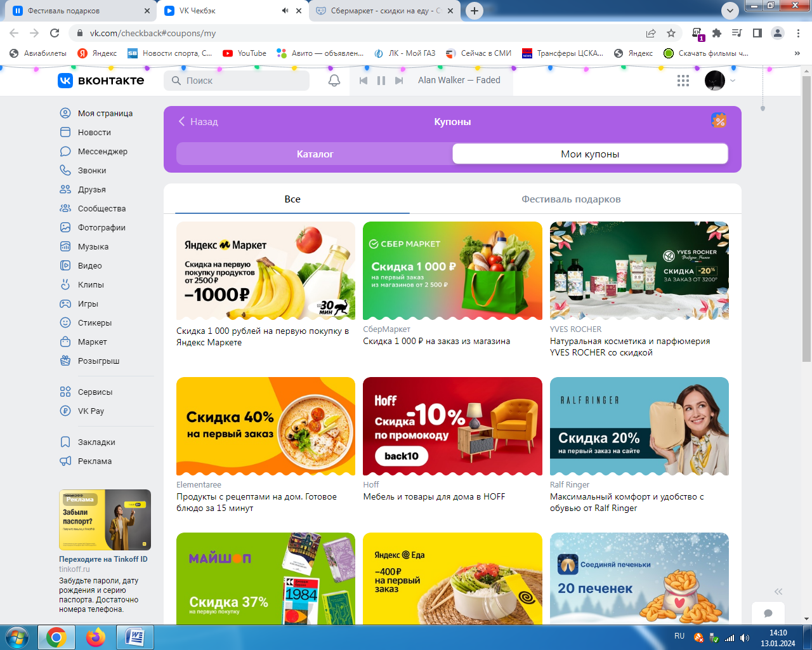Open Word from taskbar

click(135, 637)
